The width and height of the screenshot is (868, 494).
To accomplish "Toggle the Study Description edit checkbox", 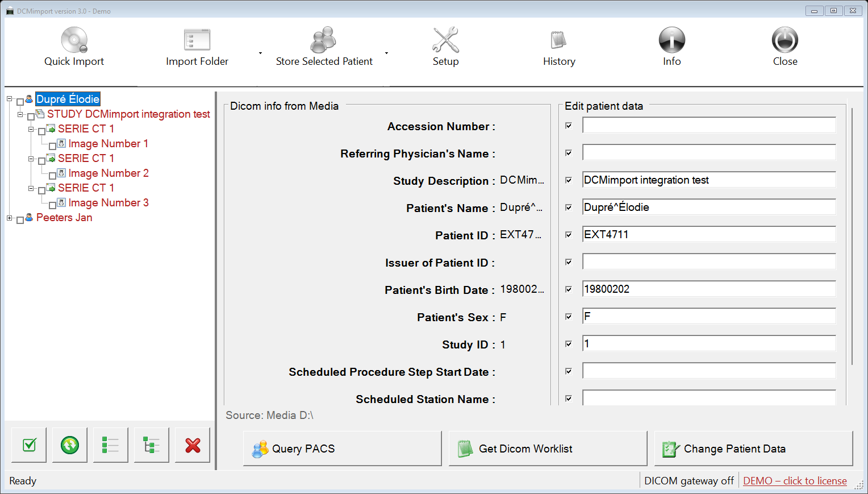I will (x=569, y=180).
